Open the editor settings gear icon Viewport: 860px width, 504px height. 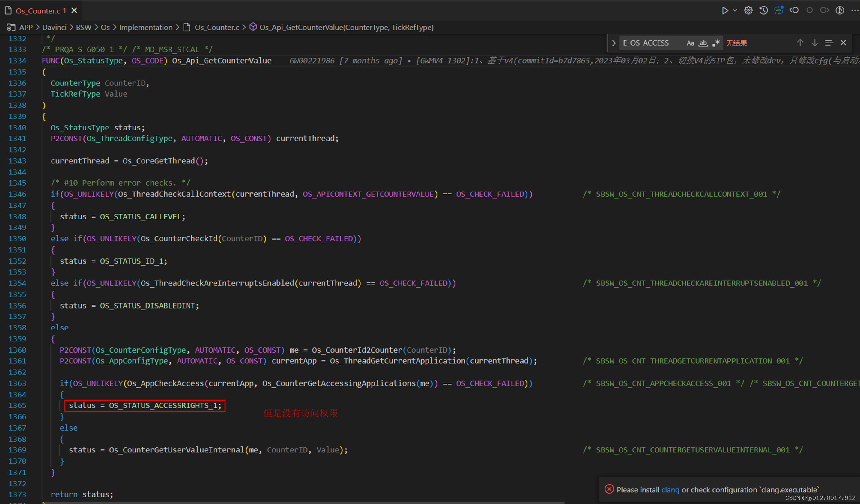tap(748, 10)
